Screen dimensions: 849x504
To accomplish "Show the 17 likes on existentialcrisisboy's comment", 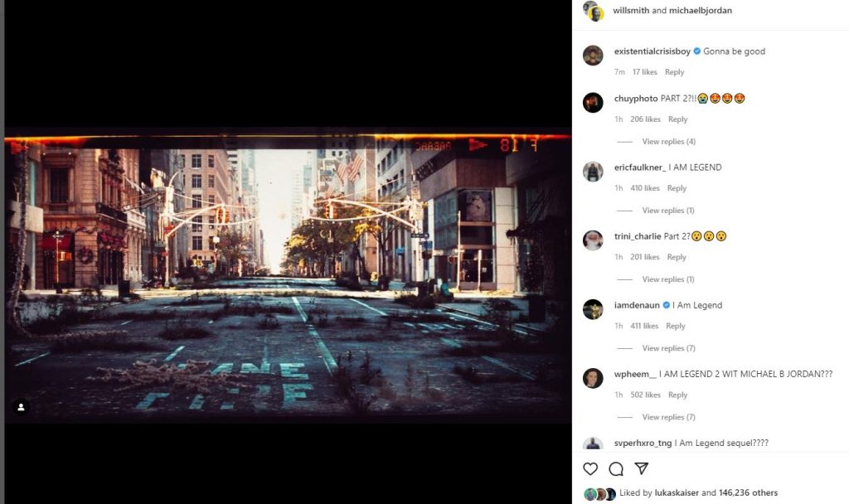I will coord(645,72).
